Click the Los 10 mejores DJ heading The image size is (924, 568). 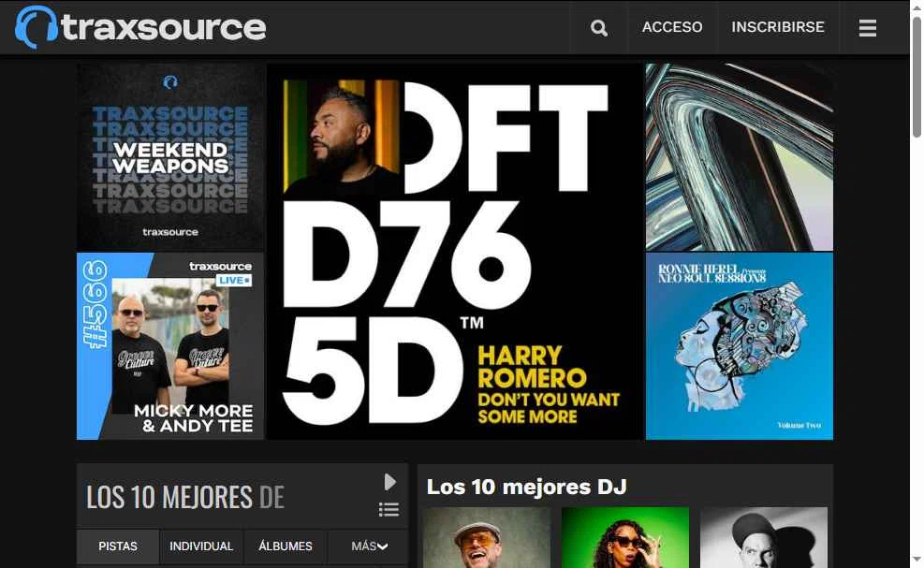526,488
